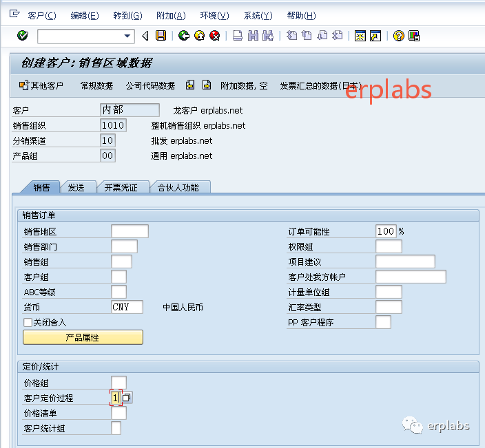Click the 销售组织 field showing 1010
This screenshot has height=448, width=485.
(x=113, y=125)
